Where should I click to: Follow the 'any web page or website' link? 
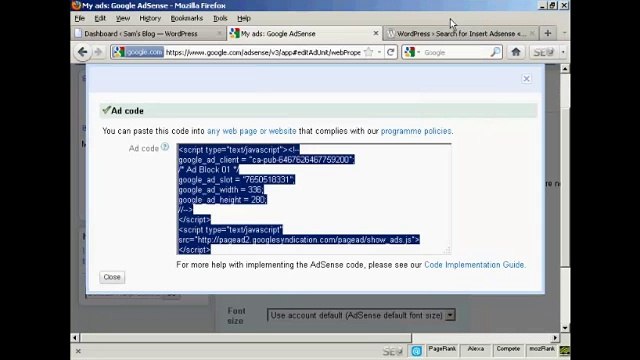pyautogui.click(x=251, y=131)
